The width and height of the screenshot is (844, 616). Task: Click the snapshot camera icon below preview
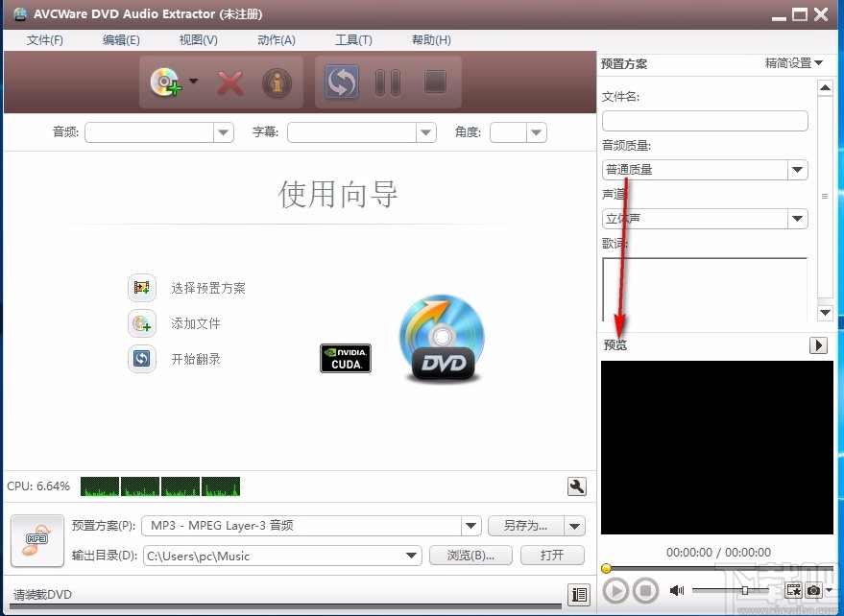click(812, 591)
